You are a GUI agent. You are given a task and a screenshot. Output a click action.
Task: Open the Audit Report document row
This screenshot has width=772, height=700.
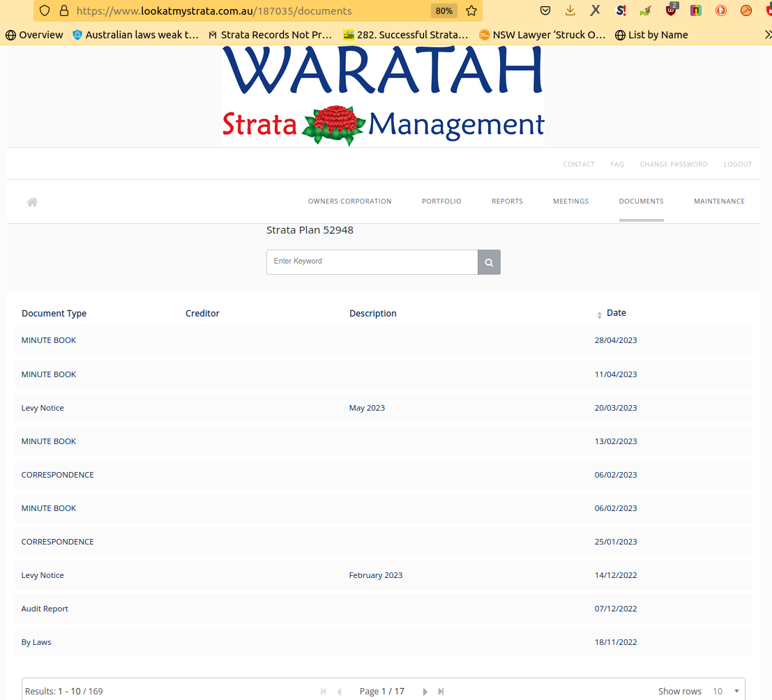pos(45,609)
